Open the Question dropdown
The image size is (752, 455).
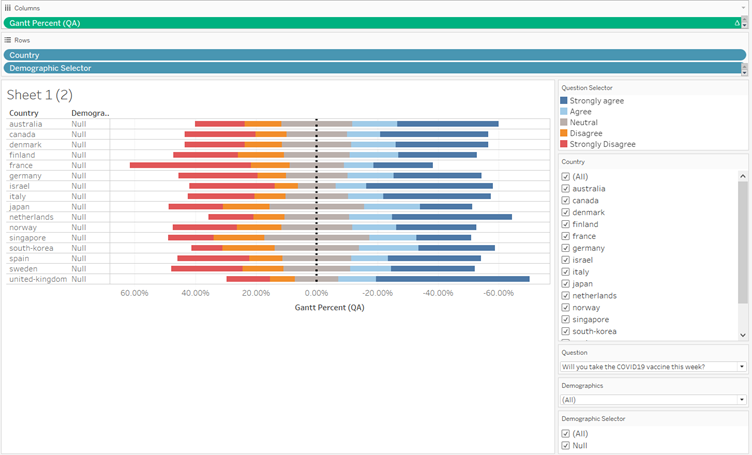pos(743,367)
